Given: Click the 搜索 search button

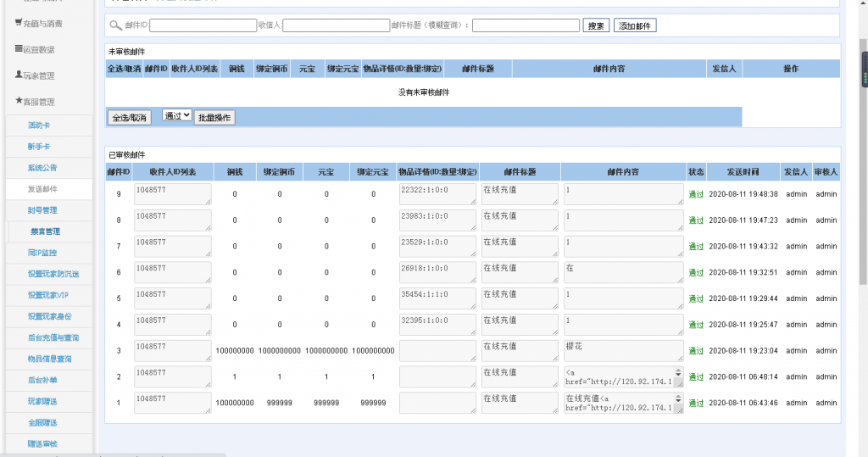Looking at the screenshot, I should (596, 25).
